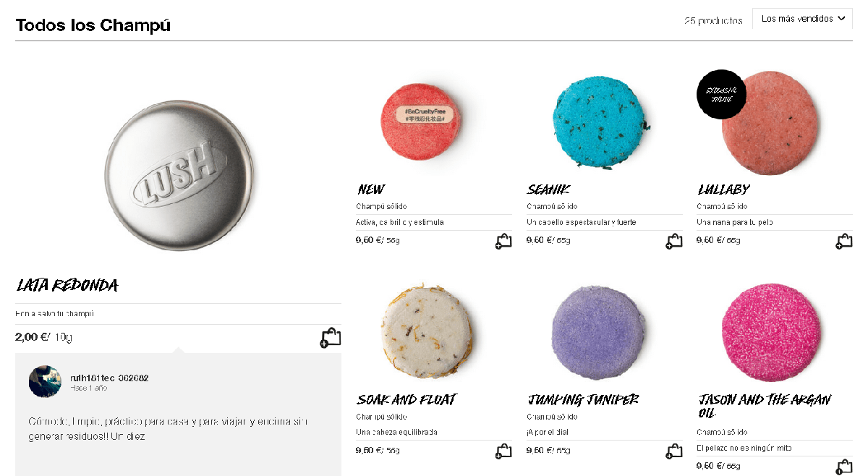Add Lata Redonda tin to basket

tap(331, 338)
